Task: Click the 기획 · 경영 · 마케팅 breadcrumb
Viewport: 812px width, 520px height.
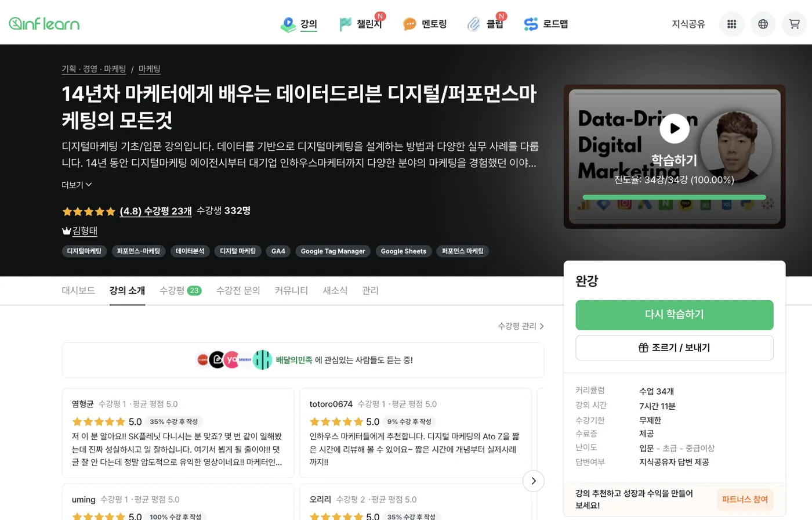Action: 94,68
